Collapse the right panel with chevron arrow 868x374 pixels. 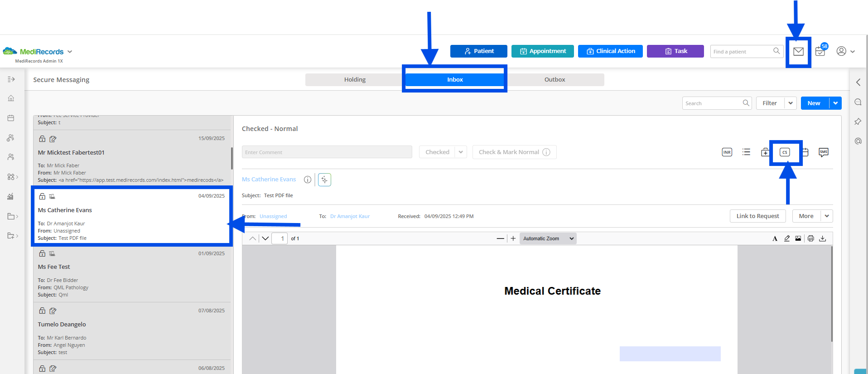coord(858,82)
